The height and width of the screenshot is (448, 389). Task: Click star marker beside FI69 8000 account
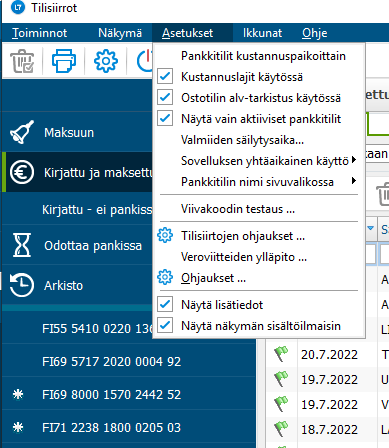click(x=18, y=394)
